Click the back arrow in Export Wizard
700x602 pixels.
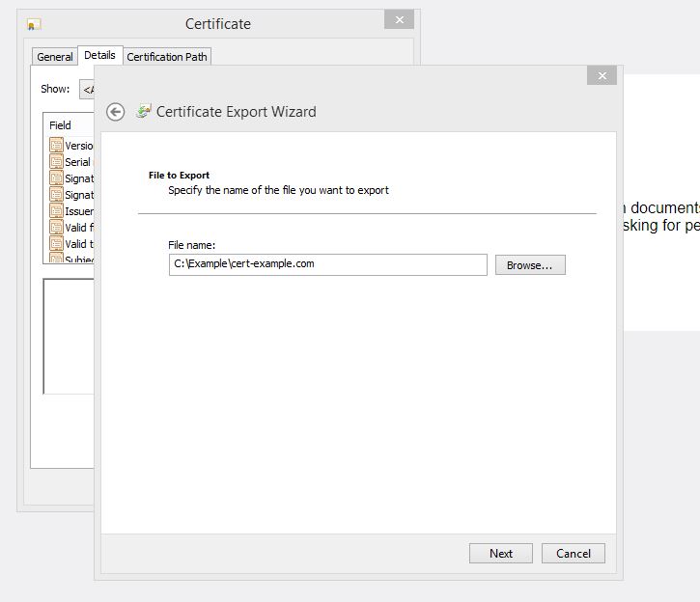click(116, 112)
